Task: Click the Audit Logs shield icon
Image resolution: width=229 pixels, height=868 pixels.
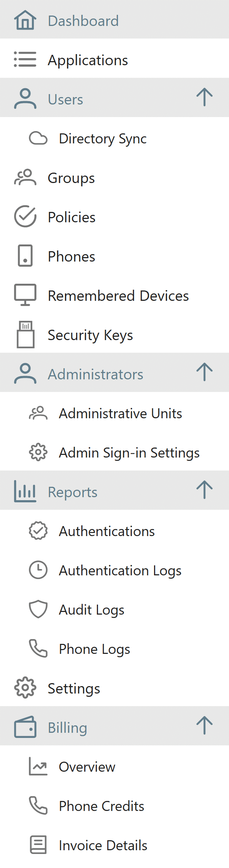Action: click(38, 609)
